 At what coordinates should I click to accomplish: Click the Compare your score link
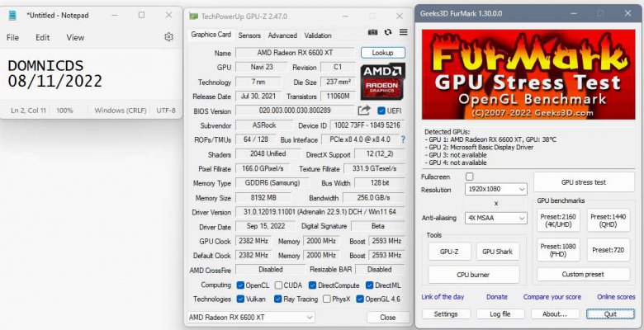click(x=552, y=297)
